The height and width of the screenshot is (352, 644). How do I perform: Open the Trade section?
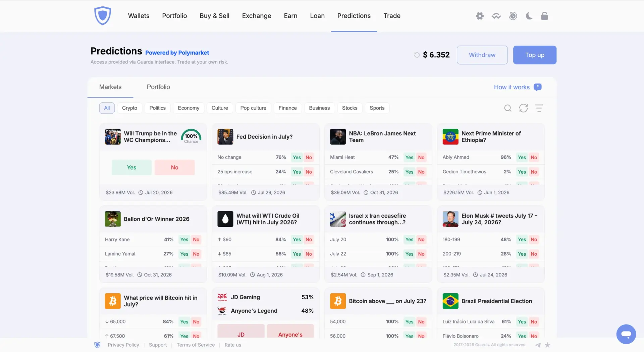point(392,16)
